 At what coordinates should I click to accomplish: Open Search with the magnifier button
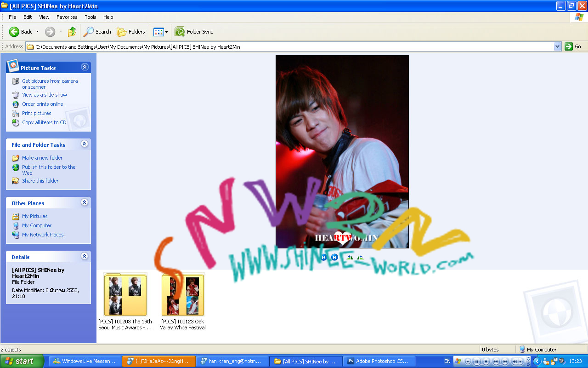click(x=97, y=32)
